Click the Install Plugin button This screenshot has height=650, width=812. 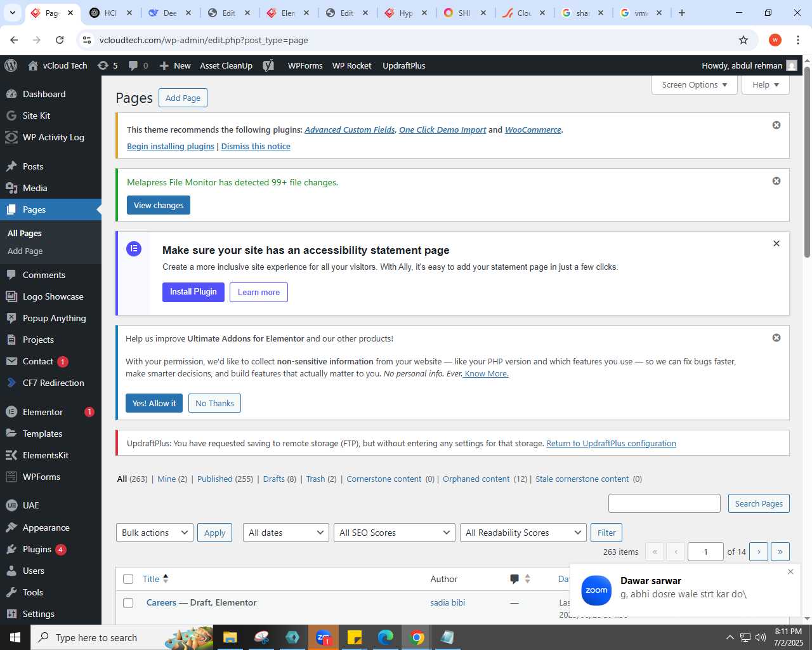click(193, 292)
